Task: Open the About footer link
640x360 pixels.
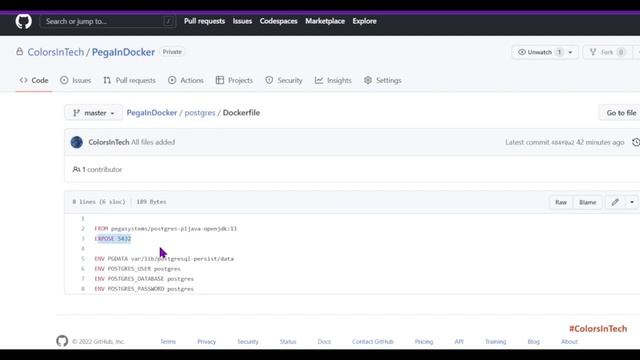Action: 569,342
